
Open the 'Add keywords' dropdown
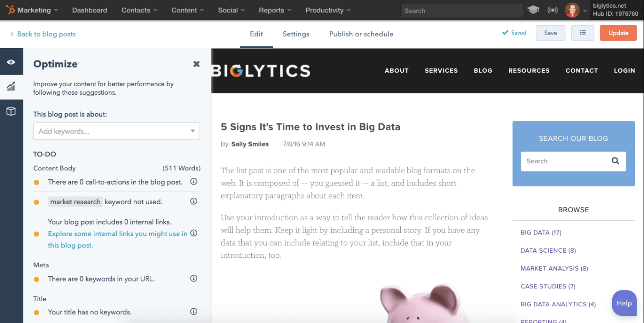(x=117, y=131)
